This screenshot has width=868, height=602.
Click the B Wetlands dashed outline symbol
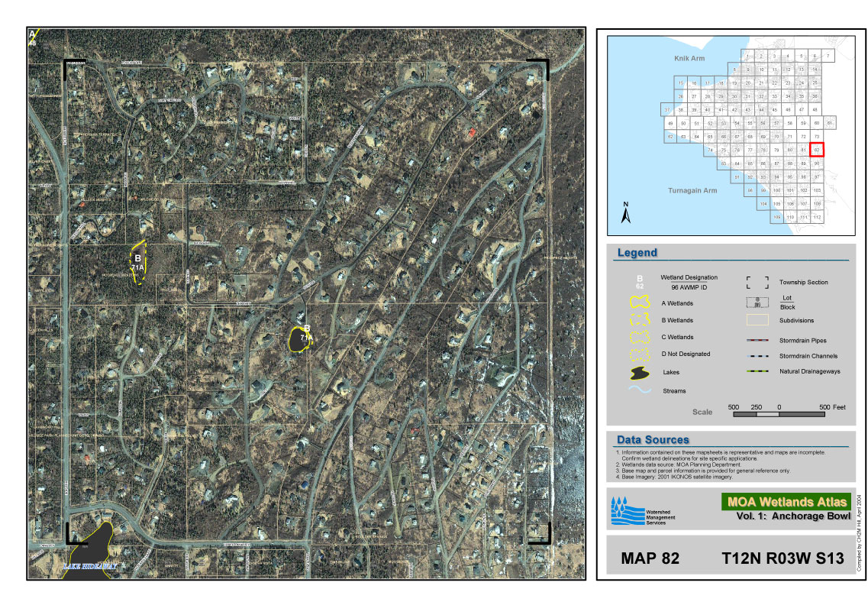click(x=640, y=321)
